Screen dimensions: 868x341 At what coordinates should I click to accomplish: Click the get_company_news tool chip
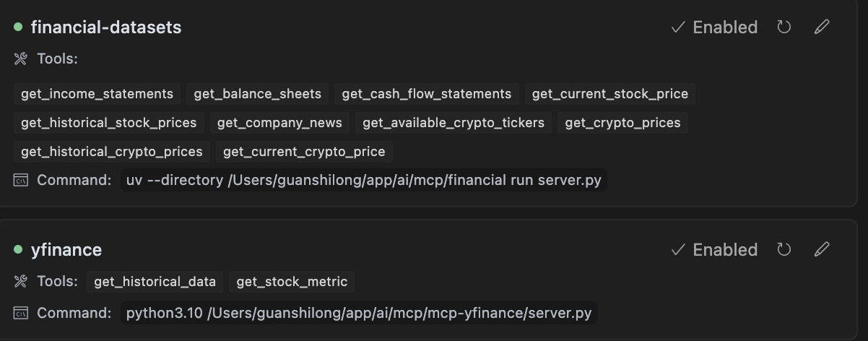point(279,123)
